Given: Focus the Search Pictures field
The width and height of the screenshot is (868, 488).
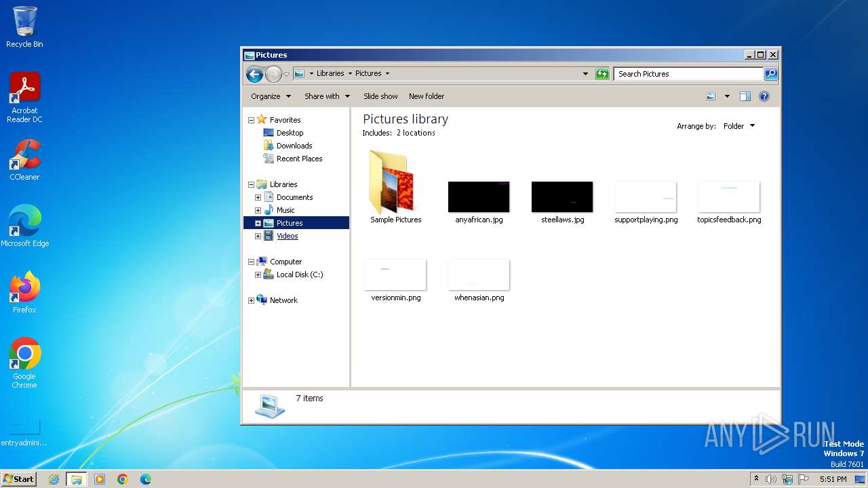Looking at the screenshot, I should 688,74.
